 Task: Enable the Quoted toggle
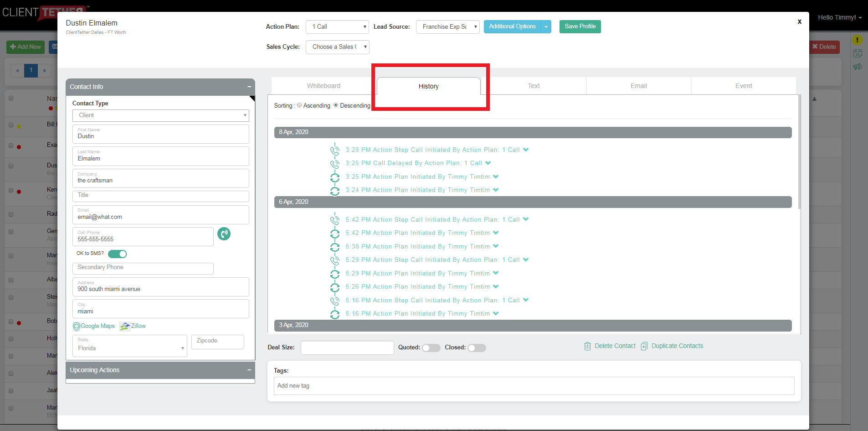[x=431, y=348]
